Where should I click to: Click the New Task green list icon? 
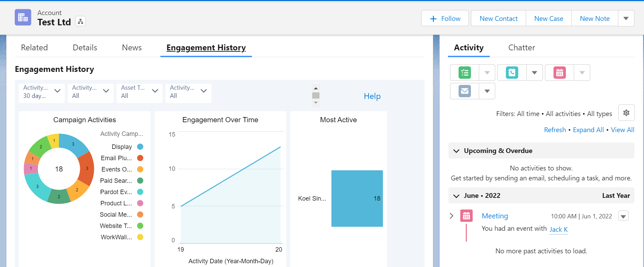(x=465, y=73)
